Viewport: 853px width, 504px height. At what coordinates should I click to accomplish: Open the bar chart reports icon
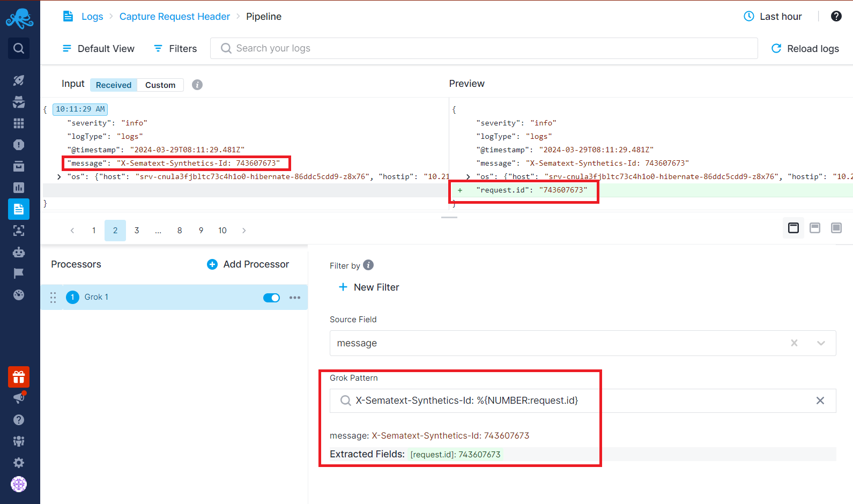19,188
